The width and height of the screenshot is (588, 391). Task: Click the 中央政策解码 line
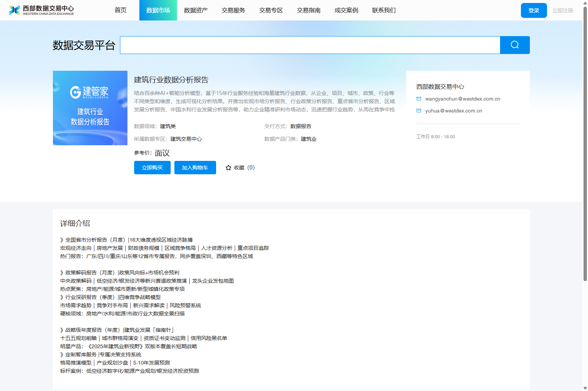[x=147, y=281]
